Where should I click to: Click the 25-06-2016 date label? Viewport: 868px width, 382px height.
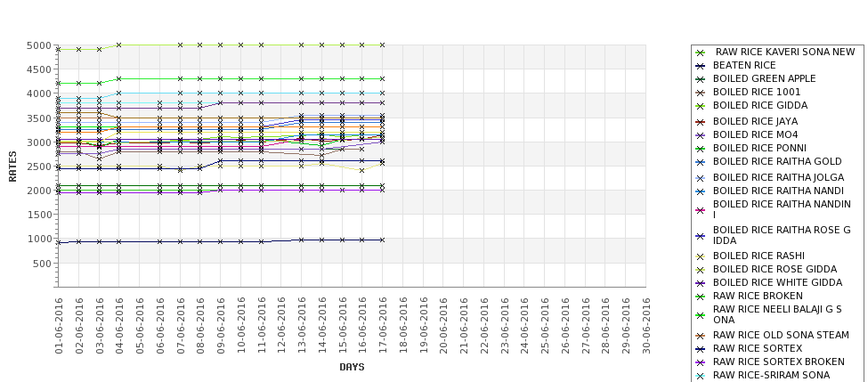(x=545, y=326)
